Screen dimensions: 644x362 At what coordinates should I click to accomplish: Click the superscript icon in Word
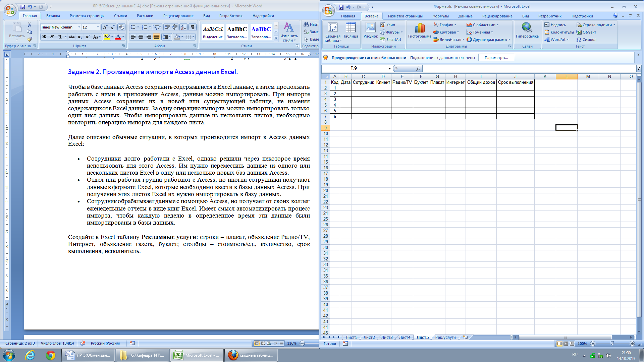88,37
